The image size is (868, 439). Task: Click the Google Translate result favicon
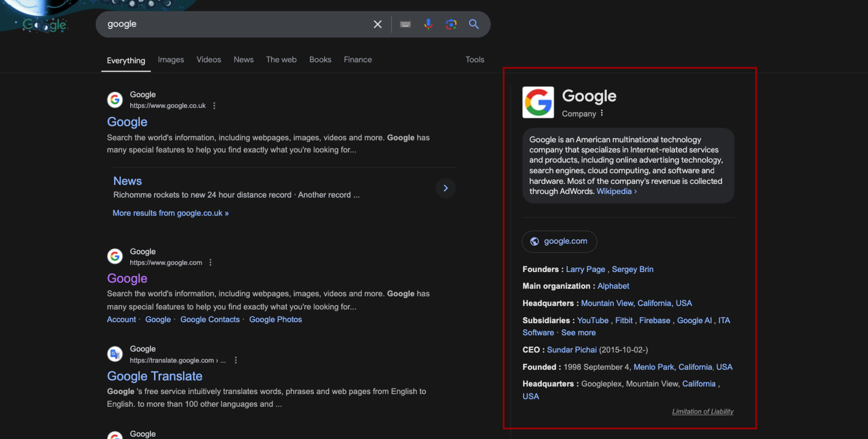click(115, 354)
